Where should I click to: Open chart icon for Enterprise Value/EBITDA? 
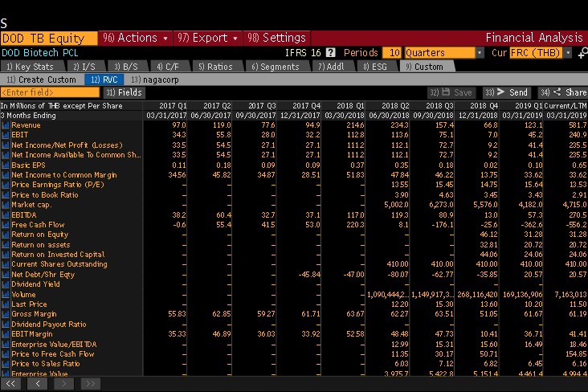[6, 345]
